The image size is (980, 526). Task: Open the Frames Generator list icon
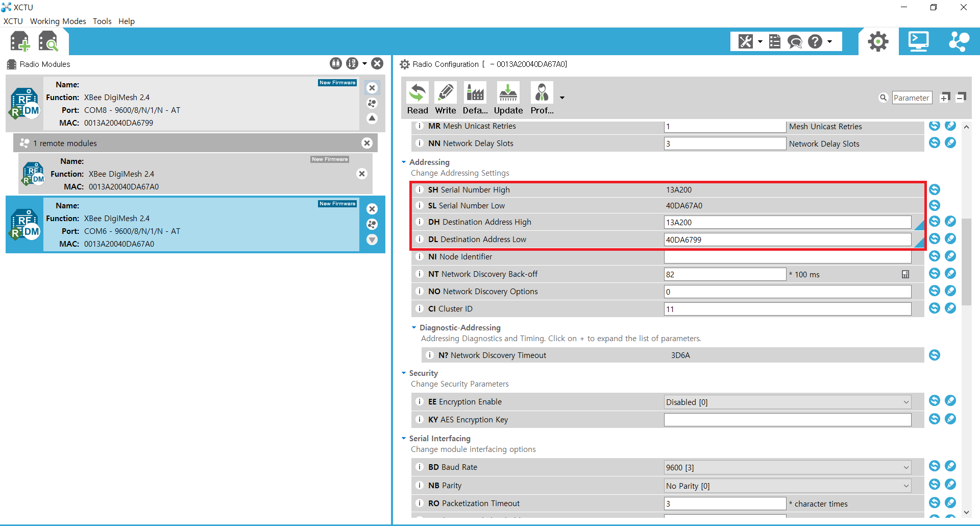click(774, 41)
